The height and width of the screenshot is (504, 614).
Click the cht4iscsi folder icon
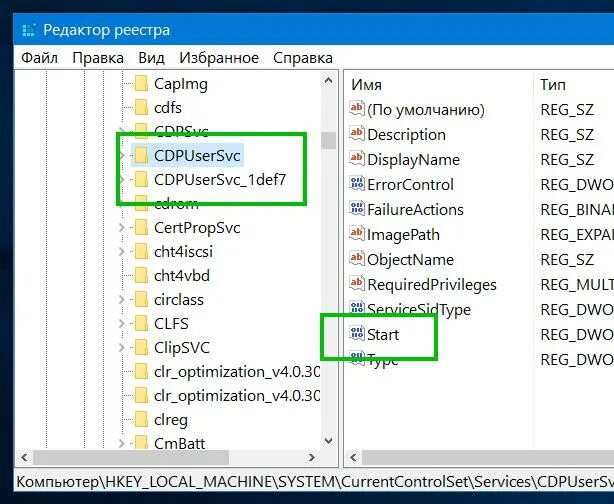(x=141, y=251)
